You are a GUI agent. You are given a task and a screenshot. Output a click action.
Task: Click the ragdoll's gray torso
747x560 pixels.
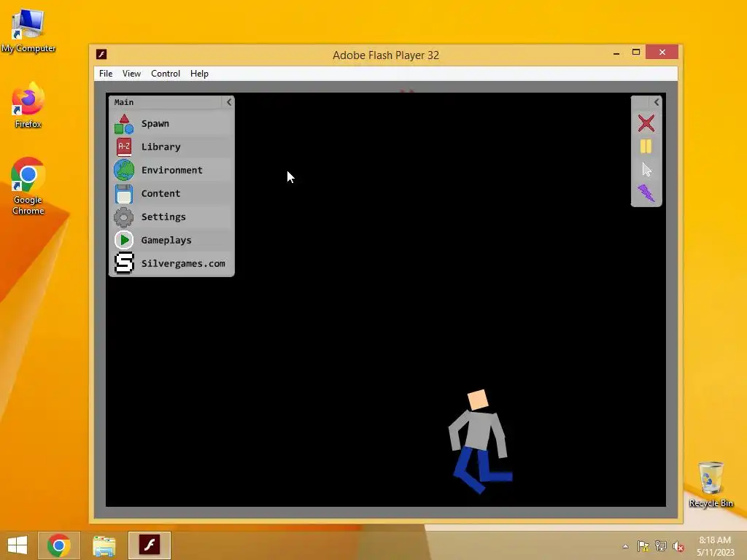(x=477, y=432)
